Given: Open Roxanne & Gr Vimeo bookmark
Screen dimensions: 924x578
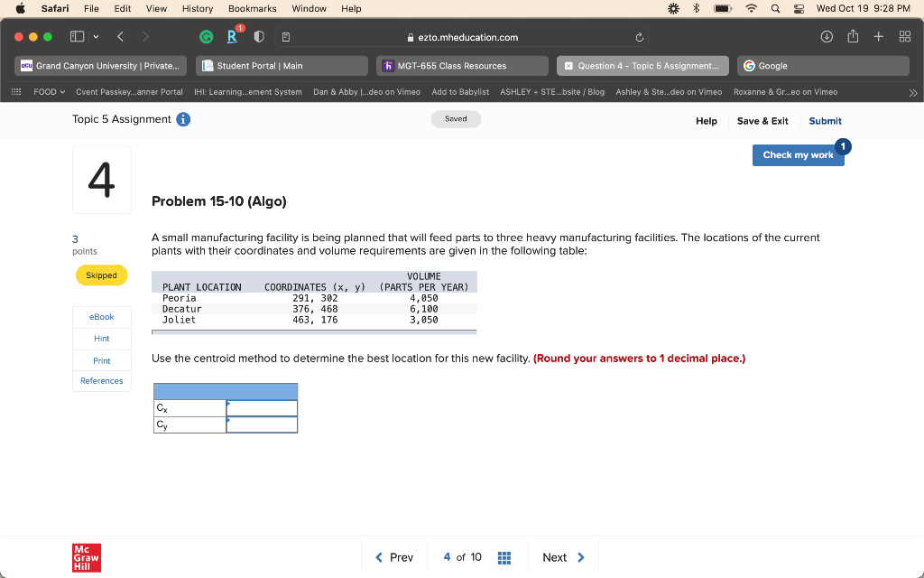Looking at the screenshot, I should [x=786, y=92].
